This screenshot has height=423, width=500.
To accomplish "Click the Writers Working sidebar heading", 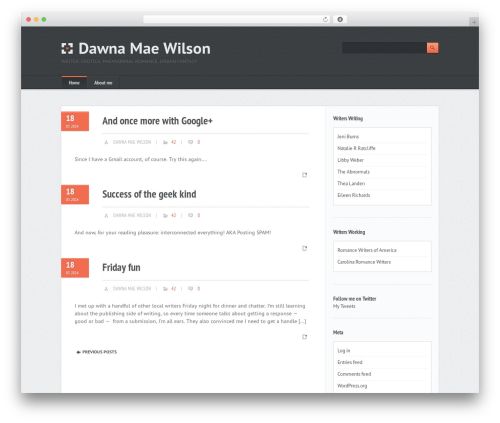I will point(349,232).
